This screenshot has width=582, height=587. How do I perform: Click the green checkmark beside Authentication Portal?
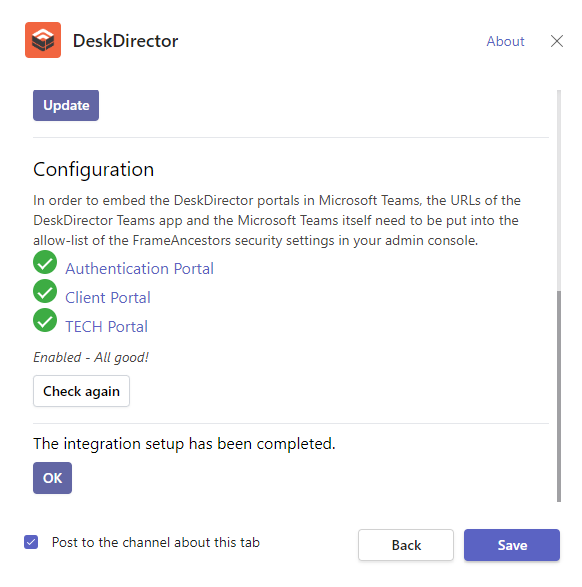pos(45,262)
